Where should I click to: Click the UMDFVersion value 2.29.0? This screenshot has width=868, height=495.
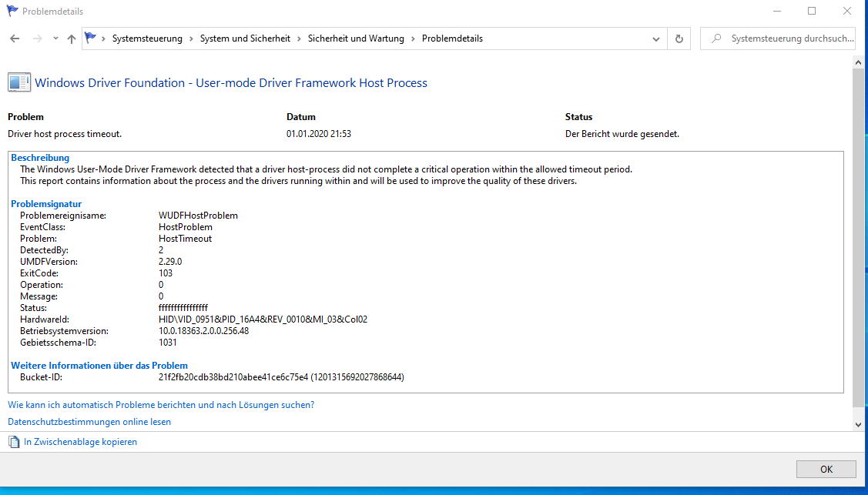[170, 262]
